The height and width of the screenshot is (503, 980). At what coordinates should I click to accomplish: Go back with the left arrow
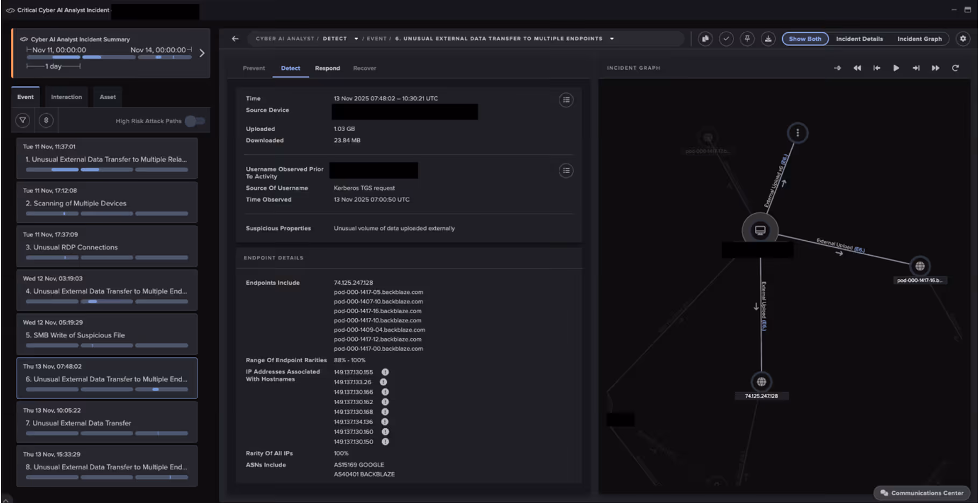pyautogui.click(x=235, y=39)
